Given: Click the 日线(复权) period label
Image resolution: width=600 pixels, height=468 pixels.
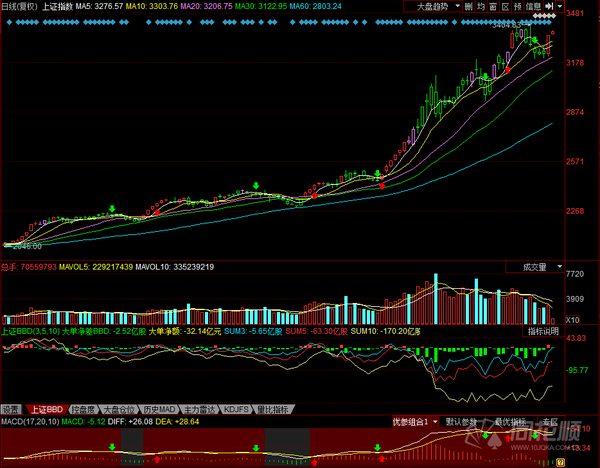Looking at the screenshot, I should click(x=19, y=6).
